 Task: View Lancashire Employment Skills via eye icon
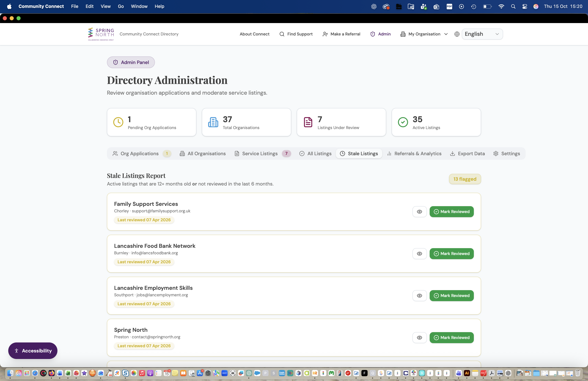[x=419, y=296]
